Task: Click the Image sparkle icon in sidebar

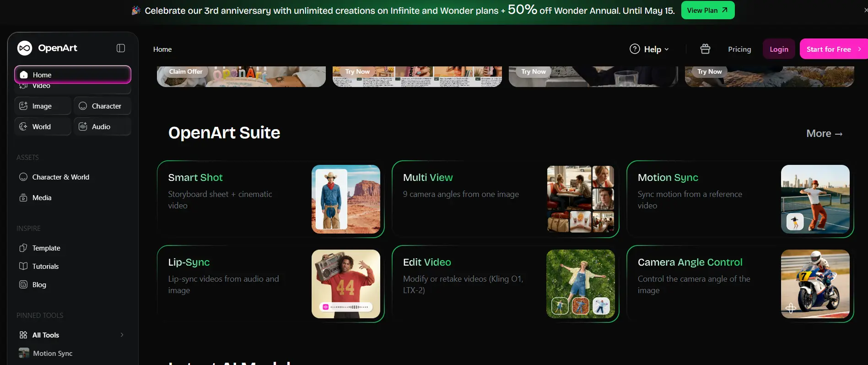Action: coord(23,106)
